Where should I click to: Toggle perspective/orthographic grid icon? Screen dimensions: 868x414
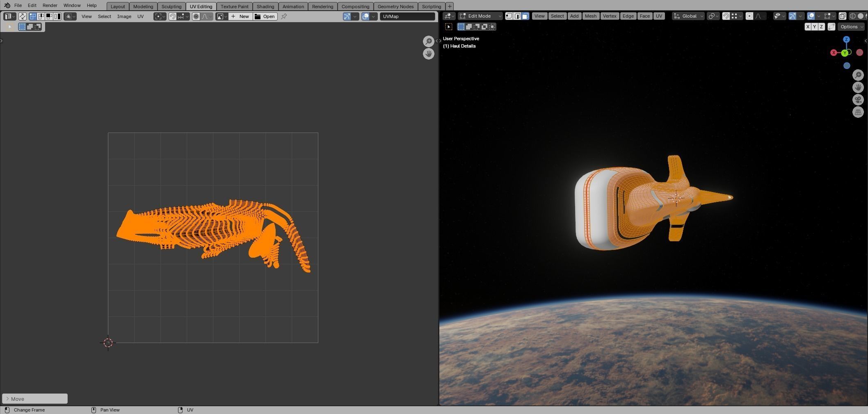coord(858,112)
